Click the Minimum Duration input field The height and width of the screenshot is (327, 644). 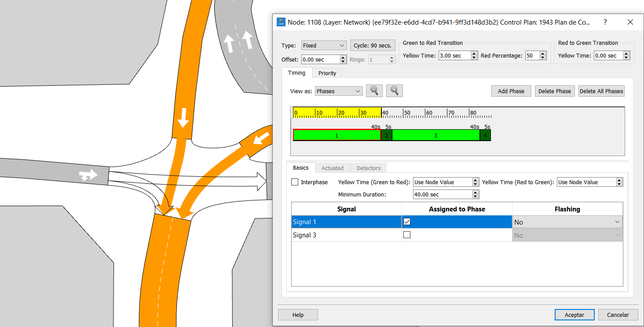click(x=442, y=194)
